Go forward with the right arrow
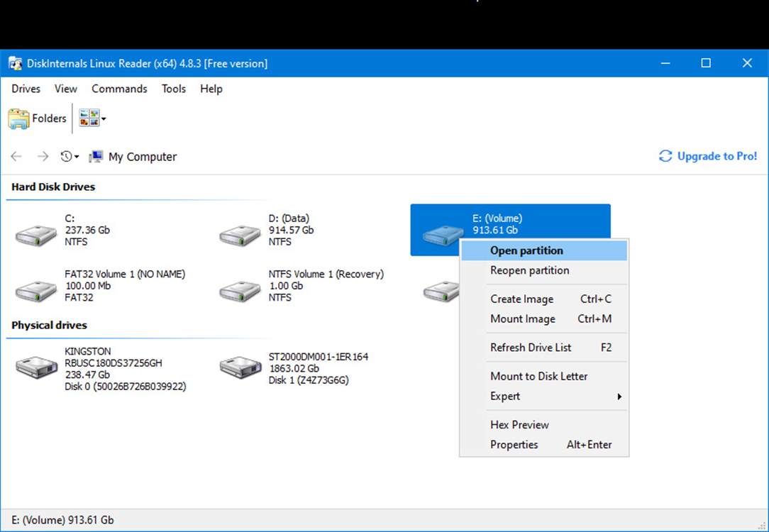Image resolution: width=769 pixels, height=532 pixels. (x=43, y=157)
